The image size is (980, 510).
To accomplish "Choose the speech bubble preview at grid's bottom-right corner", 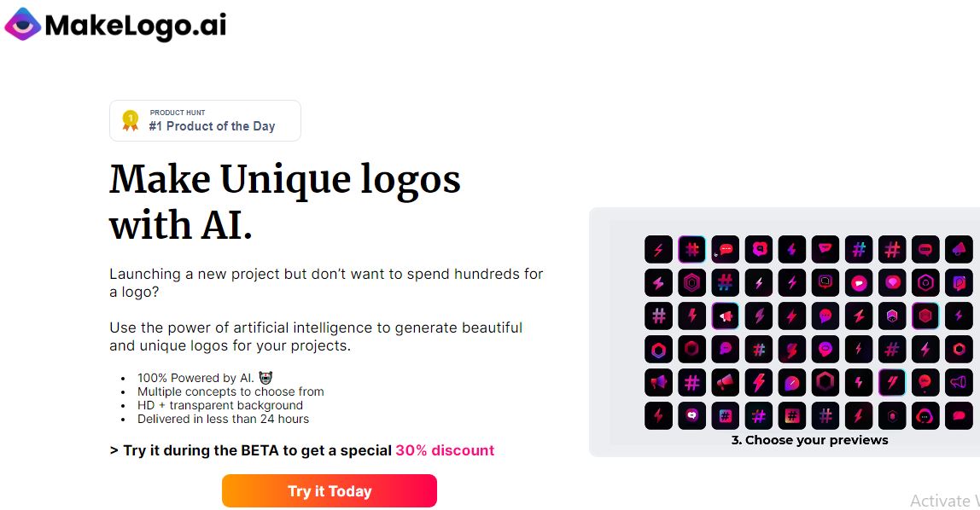I will coord(959,416).
